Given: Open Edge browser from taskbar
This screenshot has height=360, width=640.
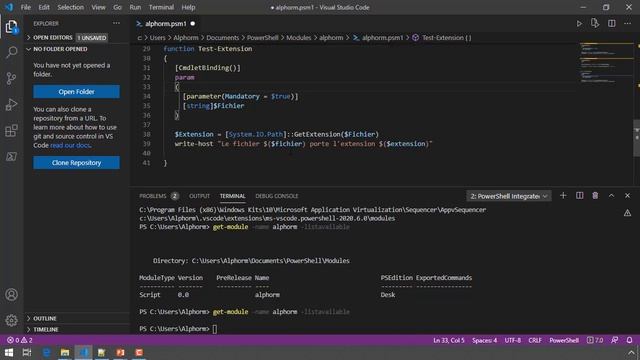Looking at the screenshot, I should (46, 352).
